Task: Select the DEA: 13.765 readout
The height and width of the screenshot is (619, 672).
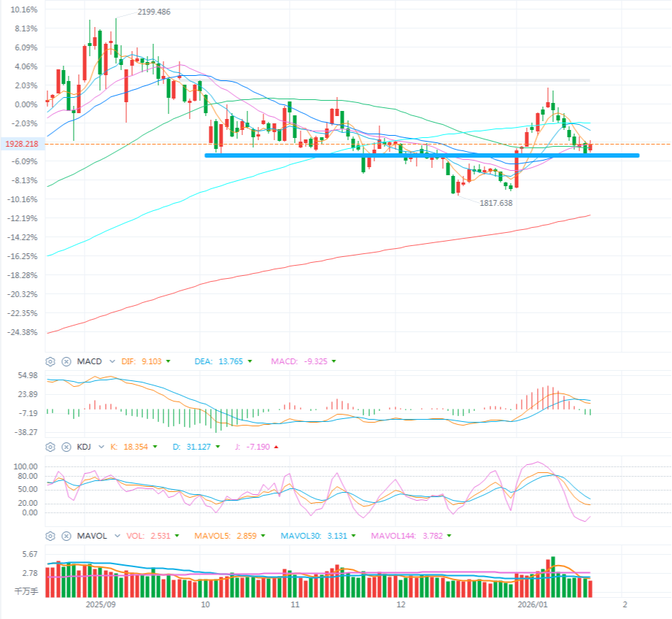Action: click(219, 361)
